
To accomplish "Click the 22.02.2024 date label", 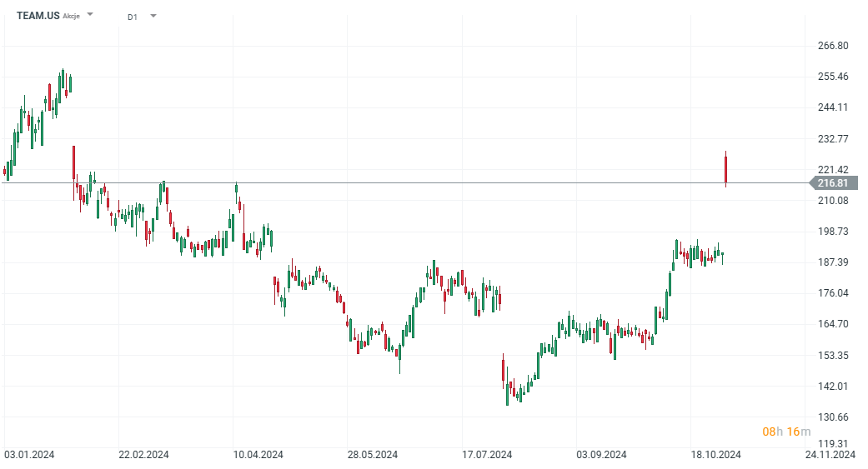I will point(144,455).
